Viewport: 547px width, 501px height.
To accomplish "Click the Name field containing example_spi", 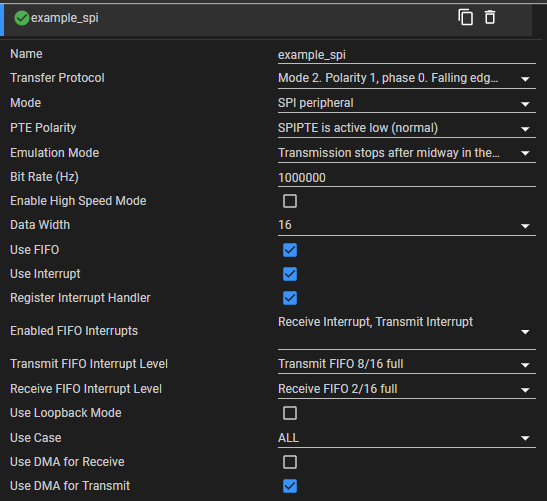I will tap(407, 55).
